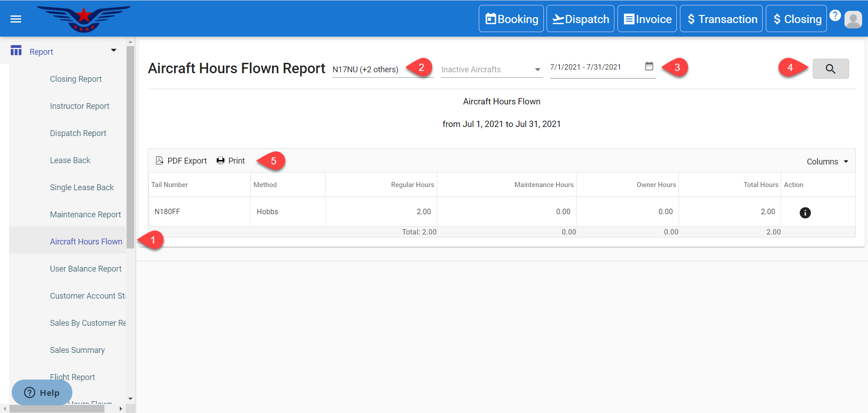Export the report as PDF
The image size is (868, 413).
click(x=181, y=161)
